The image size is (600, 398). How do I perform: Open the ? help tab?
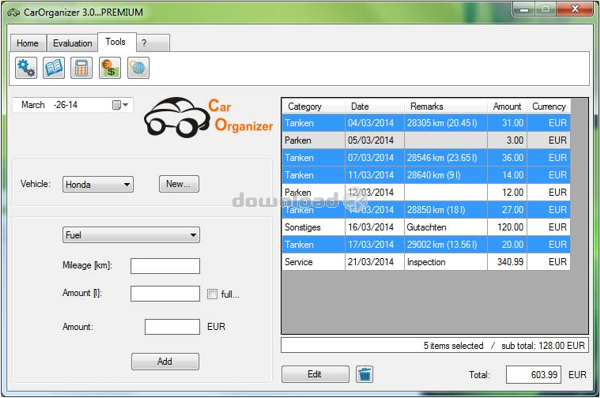[x=153, y=43]
